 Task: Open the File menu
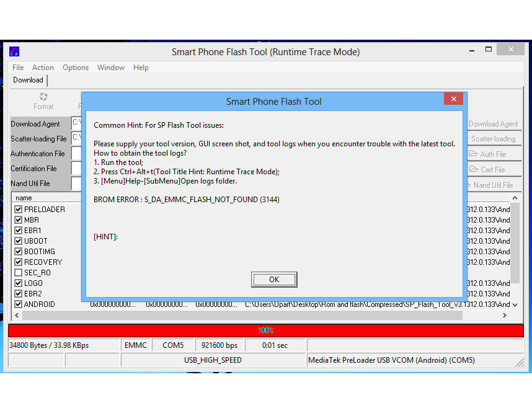click(18, 68)
